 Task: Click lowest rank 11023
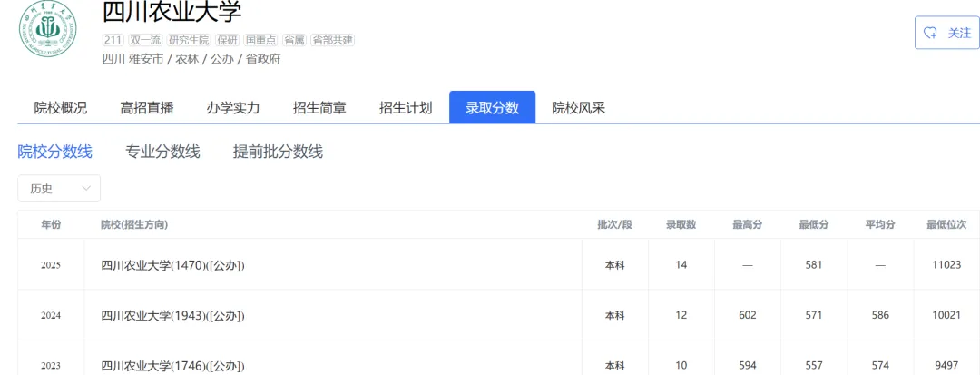tap(946, 265)
